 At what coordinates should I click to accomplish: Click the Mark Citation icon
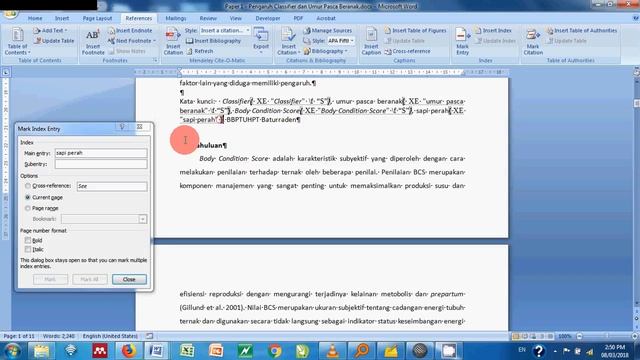(533, 41)
